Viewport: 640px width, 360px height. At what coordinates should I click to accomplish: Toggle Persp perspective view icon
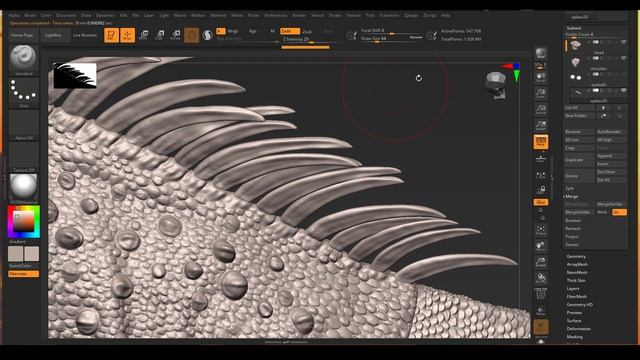tap(541, 142)
